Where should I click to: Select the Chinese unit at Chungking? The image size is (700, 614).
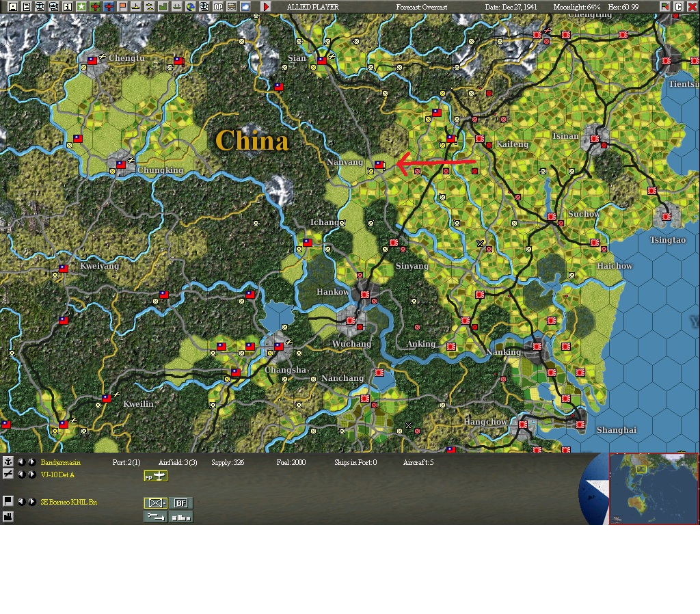point(121,164)
